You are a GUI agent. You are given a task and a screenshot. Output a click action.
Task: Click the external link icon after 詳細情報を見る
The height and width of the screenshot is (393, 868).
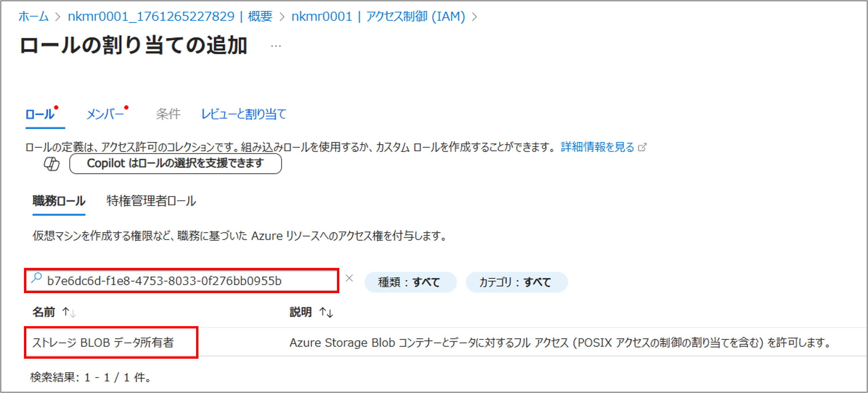pos(643,147)
